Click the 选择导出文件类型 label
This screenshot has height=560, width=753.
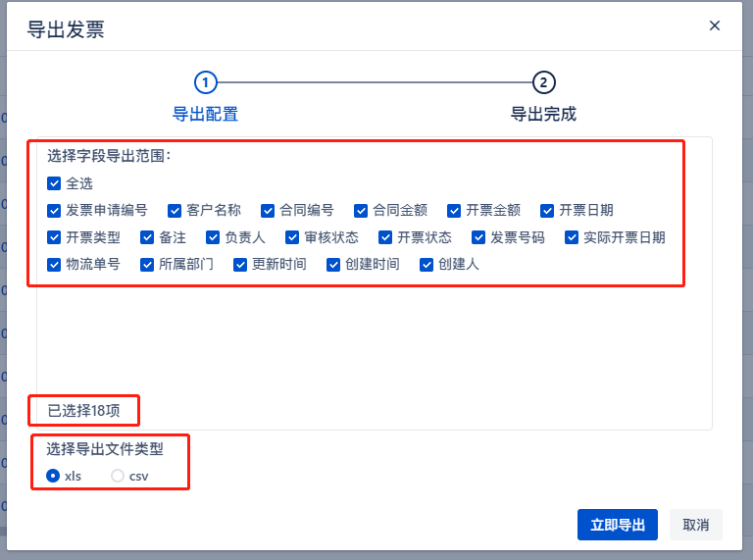(105, 449)
